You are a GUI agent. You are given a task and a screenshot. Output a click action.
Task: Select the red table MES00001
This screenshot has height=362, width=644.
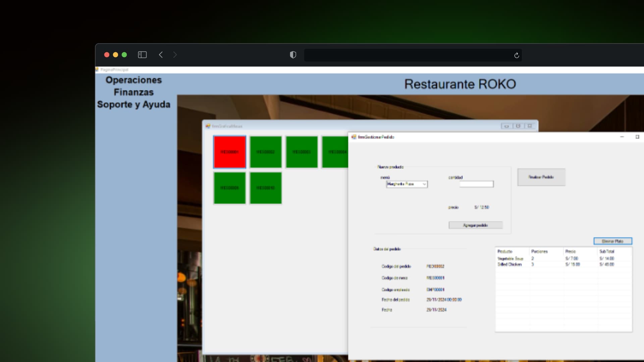(x=230, y=152)
